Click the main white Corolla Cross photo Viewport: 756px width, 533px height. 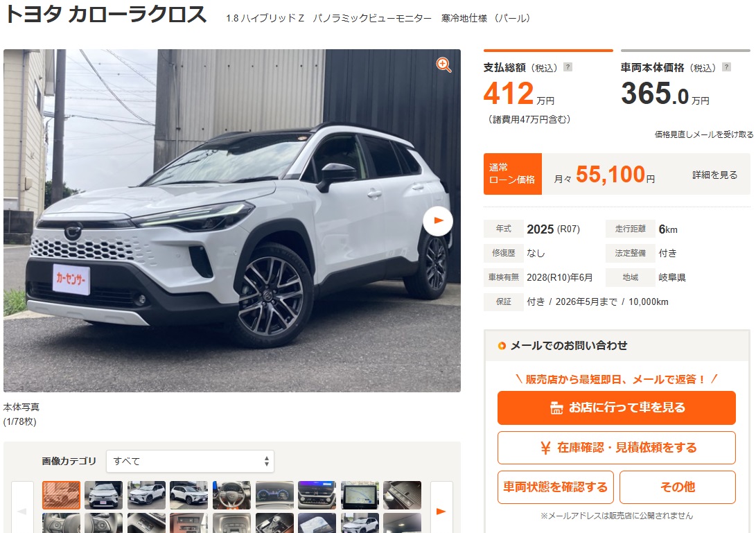[x=232, y=220]
